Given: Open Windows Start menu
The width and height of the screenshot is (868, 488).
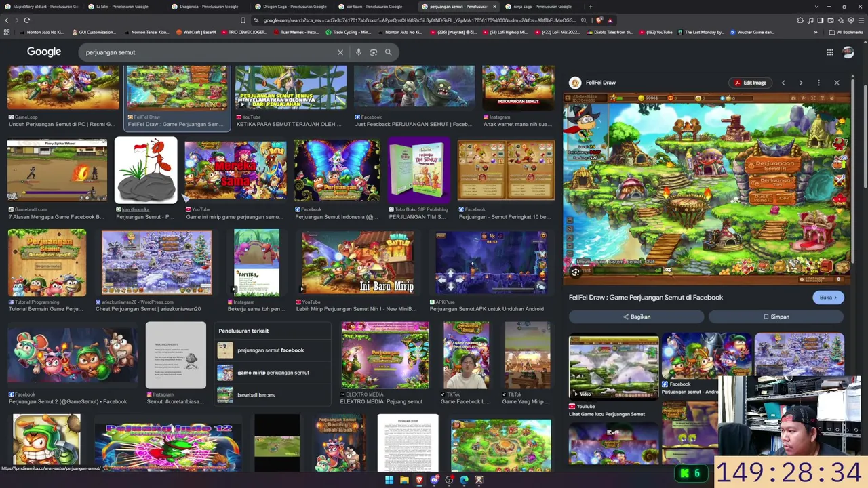Looking at the screenshot, I should (x=389, y=480).
